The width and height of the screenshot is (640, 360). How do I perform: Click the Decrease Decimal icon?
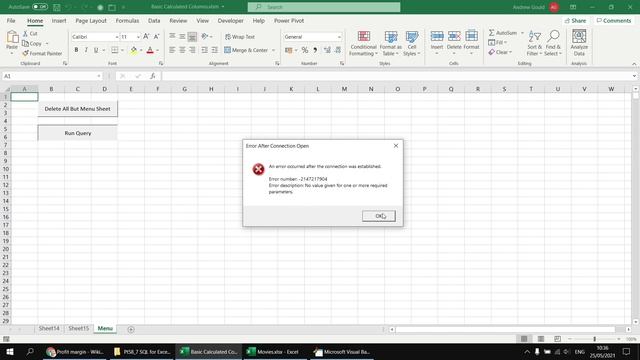pos(338,50)
